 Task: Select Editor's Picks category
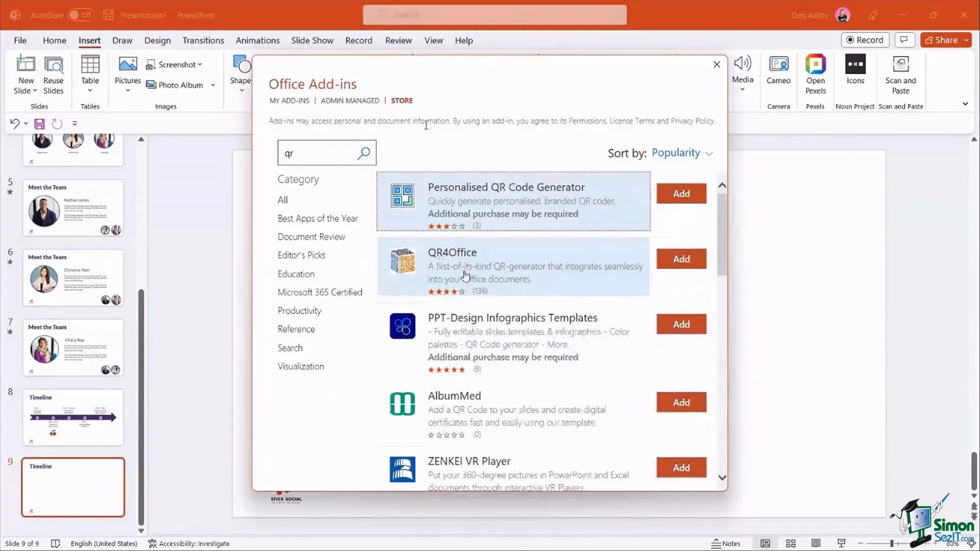point(301,255)
